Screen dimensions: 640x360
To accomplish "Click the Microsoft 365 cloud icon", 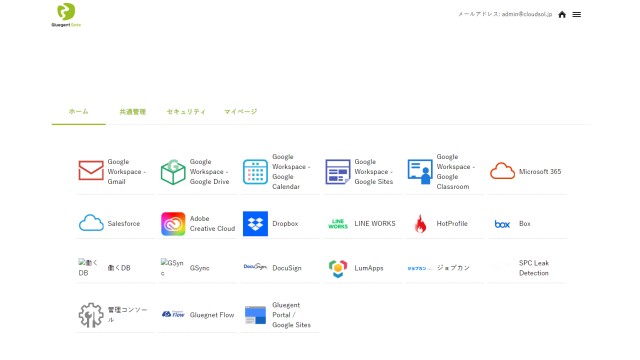I will pyautogui.click(x=502, y=171).
